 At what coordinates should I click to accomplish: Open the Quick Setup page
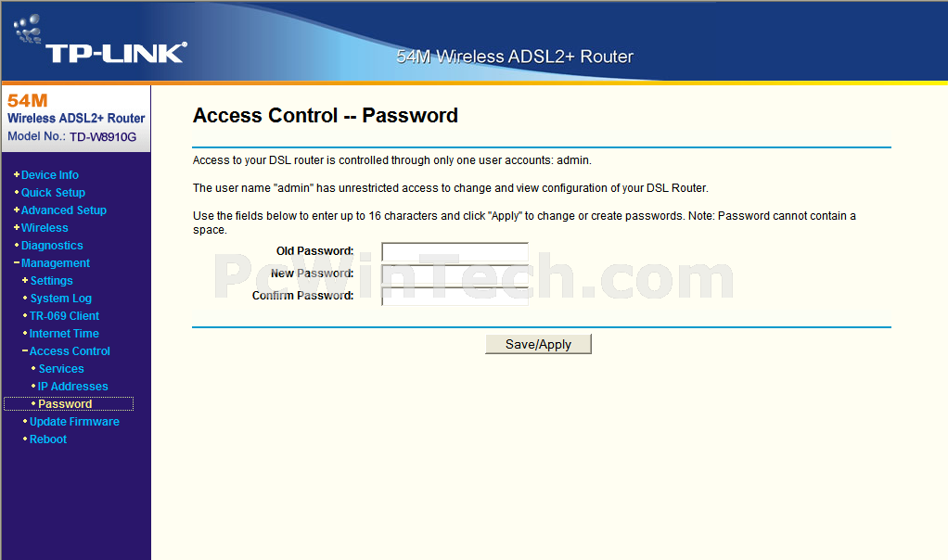click(x=53, y=193)
